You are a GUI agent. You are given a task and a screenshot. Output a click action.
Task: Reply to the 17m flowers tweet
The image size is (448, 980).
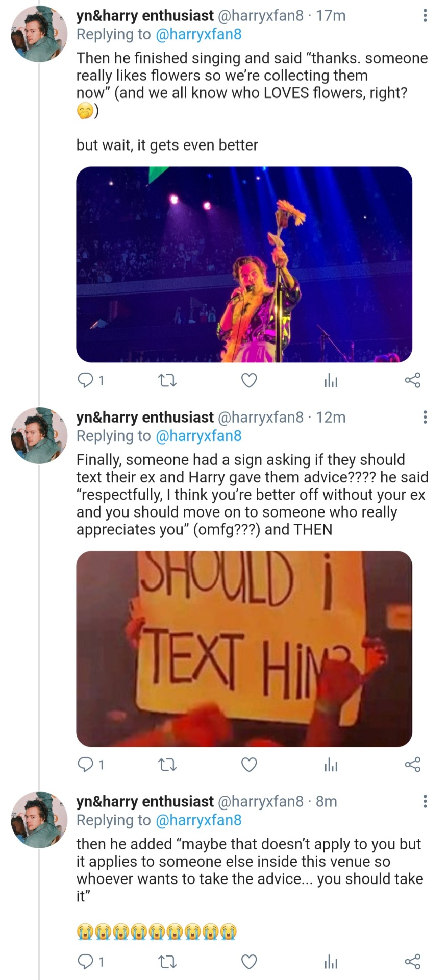pos(85,380)
